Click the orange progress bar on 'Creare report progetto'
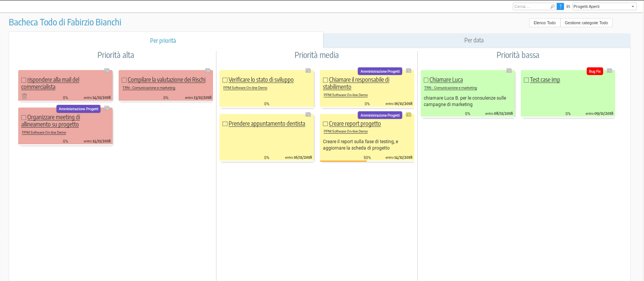Screen dimensions: 644x281 [343, 161]
